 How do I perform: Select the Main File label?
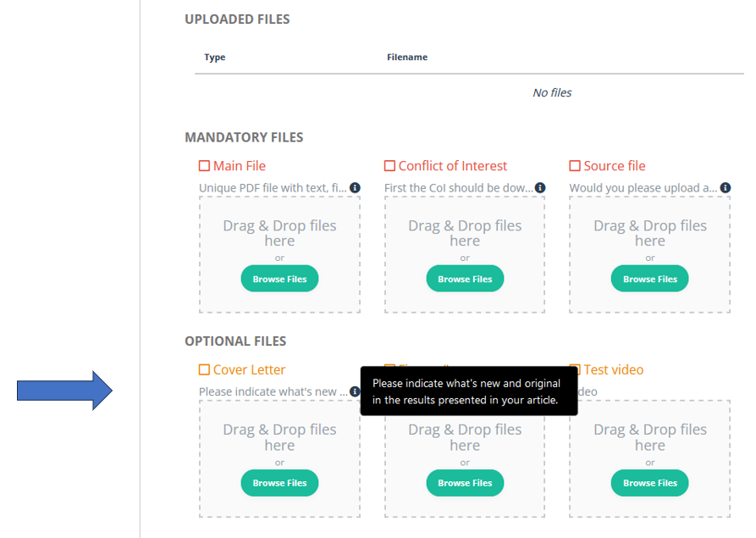(240, 166)
